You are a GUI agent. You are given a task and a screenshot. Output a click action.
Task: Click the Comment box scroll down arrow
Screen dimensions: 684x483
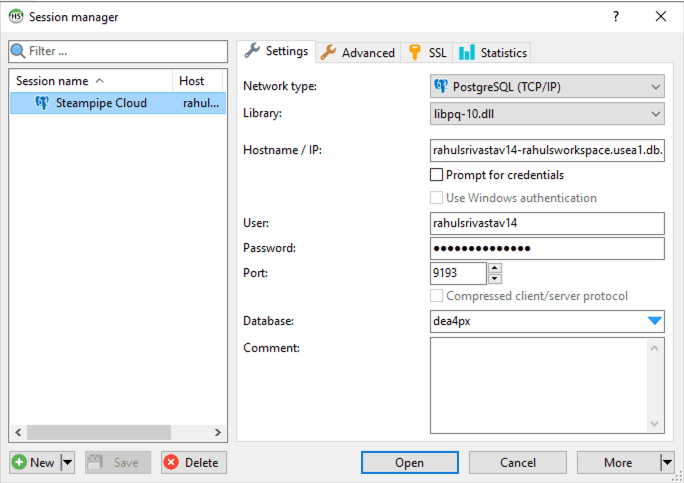pos(654,424)
